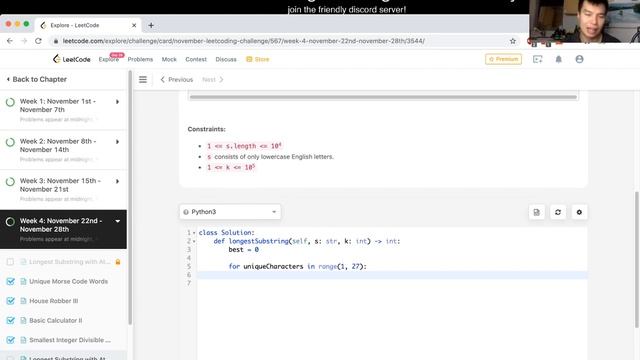
Task: Click the LeetCode logo
Action: (x=71, y=59)
